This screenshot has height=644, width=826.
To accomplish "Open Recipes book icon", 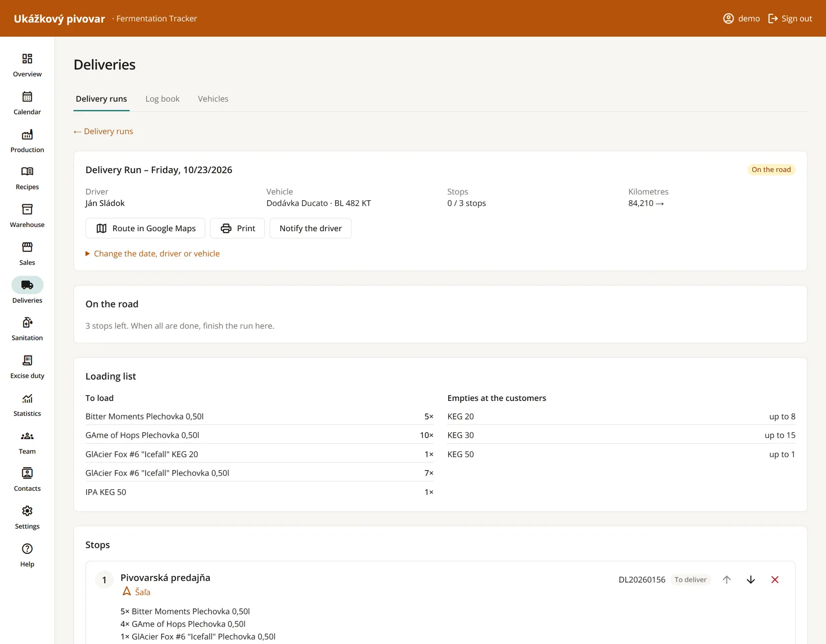I will [x=27, y=171].
